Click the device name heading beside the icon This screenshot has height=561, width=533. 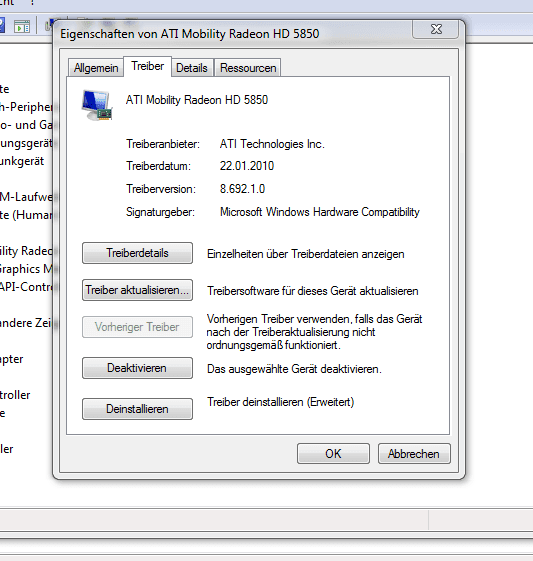click(197, 100)
